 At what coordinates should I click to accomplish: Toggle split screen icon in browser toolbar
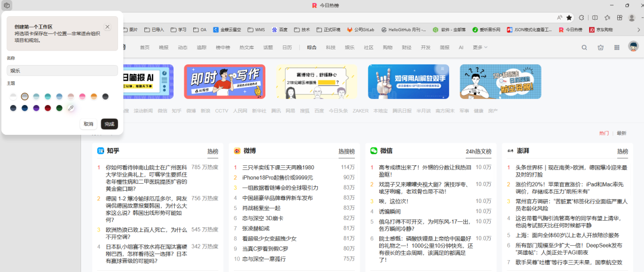tap(595, 18)
